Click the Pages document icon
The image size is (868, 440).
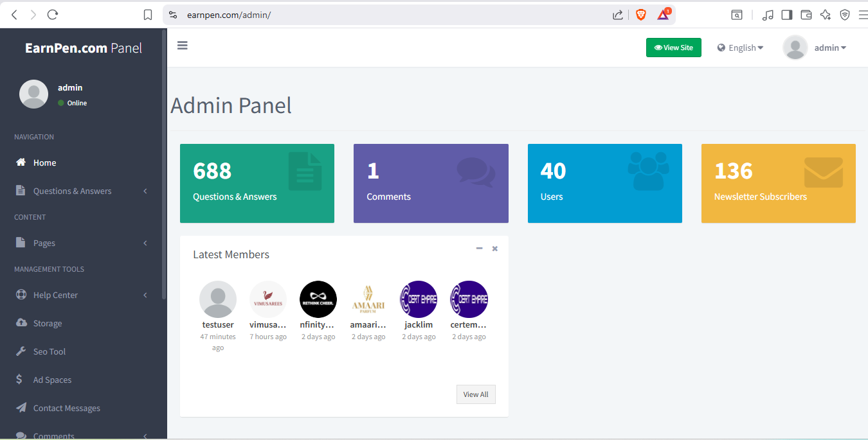pyautogui.click(x=20, y=243)
